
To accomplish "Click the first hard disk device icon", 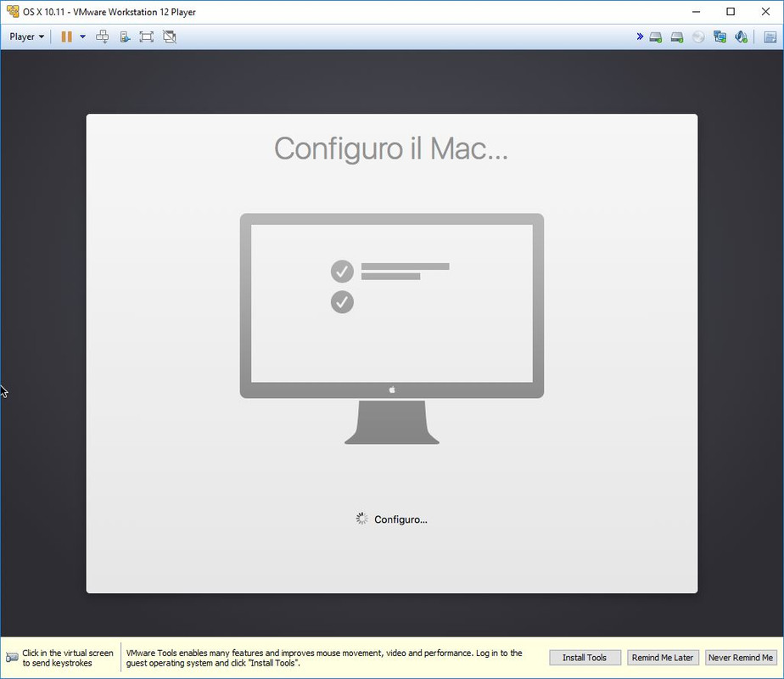I will click(656, 37).
